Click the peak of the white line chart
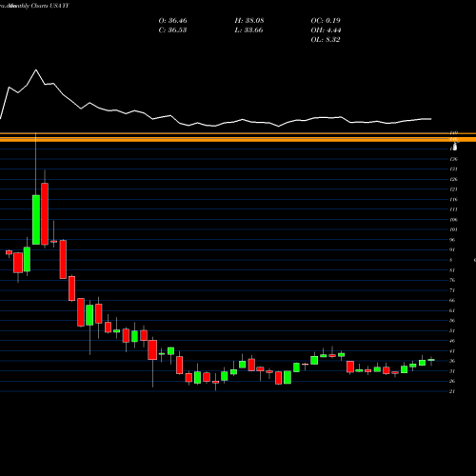Image resolution: width=476 pixels, height=476 pixels. pos(36,69)
